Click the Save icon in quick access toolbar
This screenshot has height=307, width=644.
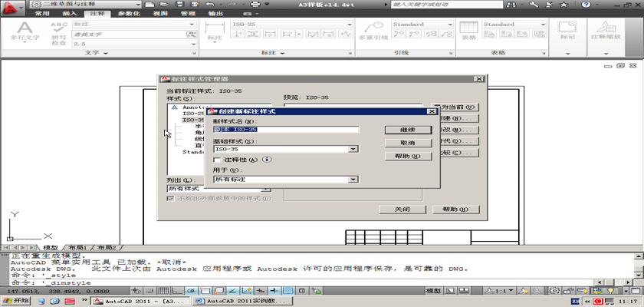pyautogui.click(x=179, y=4)
